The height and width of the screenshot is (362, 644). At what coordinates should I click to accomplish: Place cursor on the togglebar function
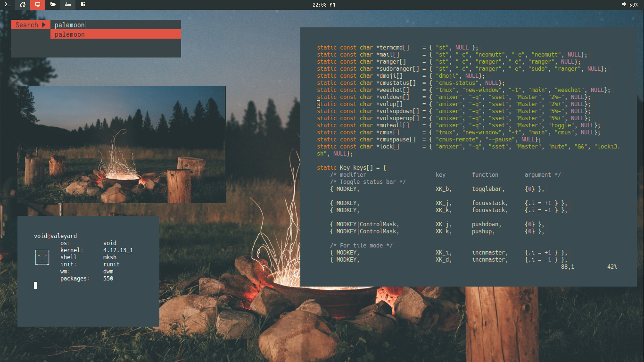click(x=488, y=189)
